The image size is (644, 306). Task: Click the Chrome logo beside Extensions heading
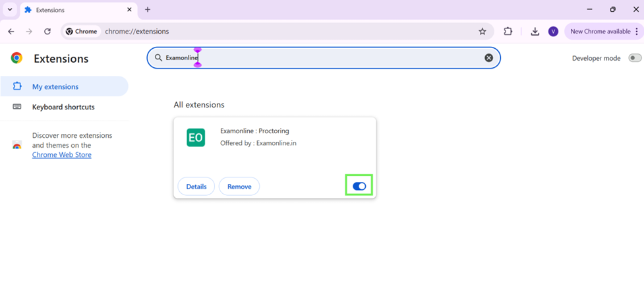pyautogui.click(x=17, y=58)
